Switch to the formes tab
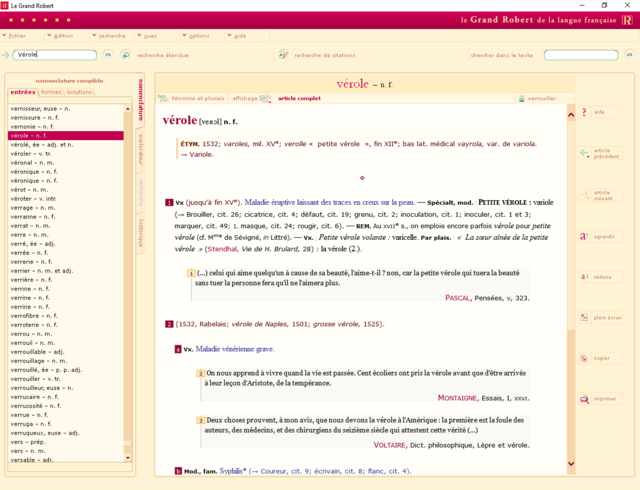 click(x=51, y=92)
